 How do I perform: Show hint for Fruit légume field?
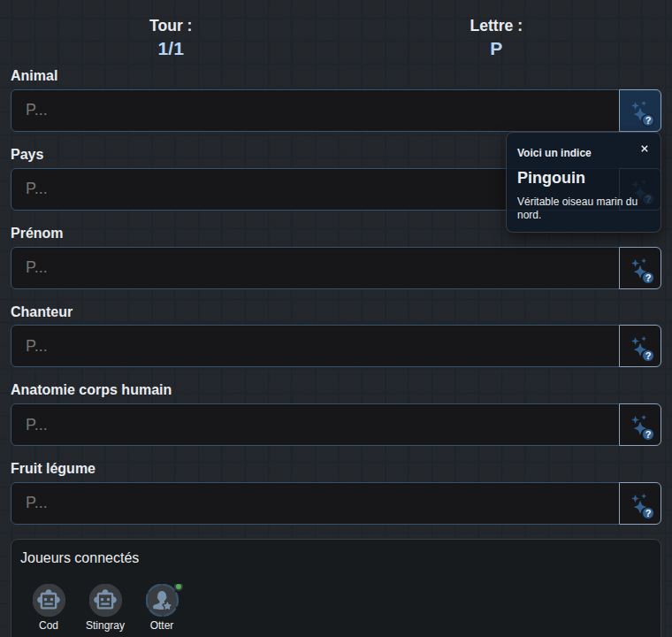click(640, 503)
